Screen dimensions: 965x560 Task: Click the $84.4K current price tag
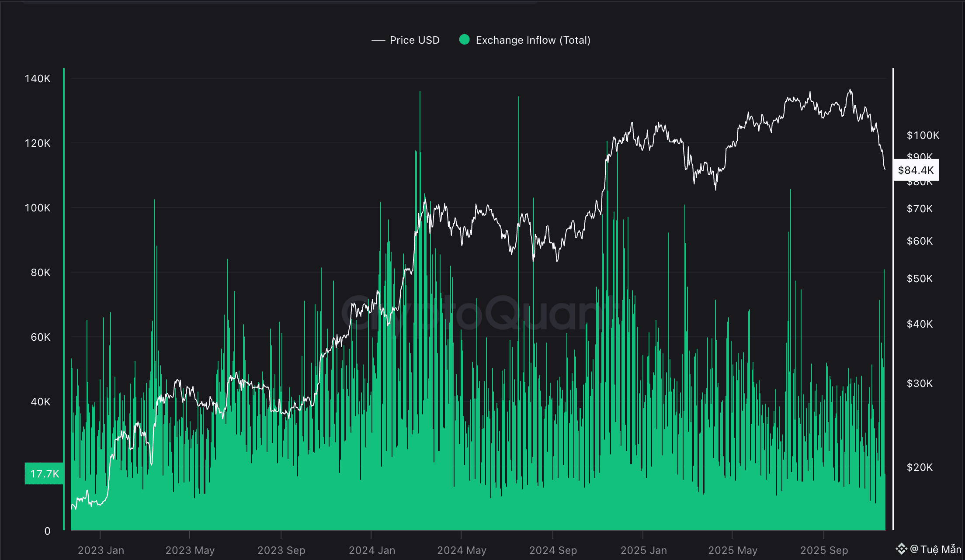click(x=916, y=170)
